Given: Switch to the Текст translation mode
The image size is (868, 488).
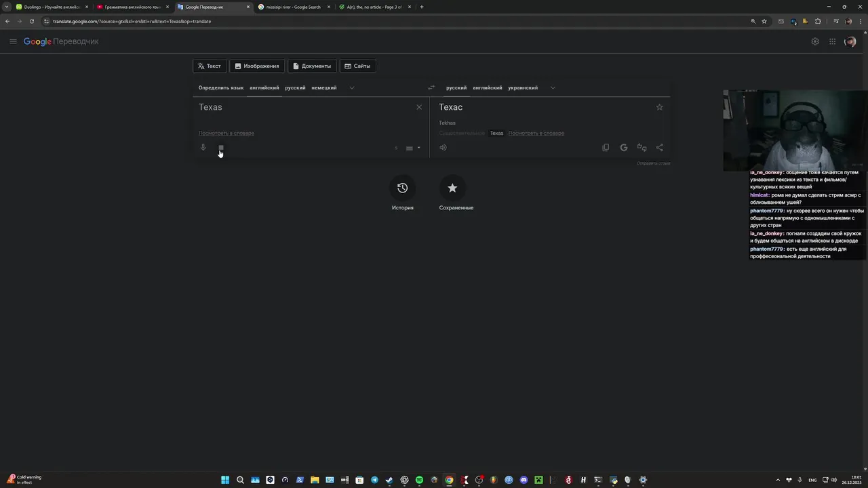Looking at the screenshot, I should coord(210,66).
